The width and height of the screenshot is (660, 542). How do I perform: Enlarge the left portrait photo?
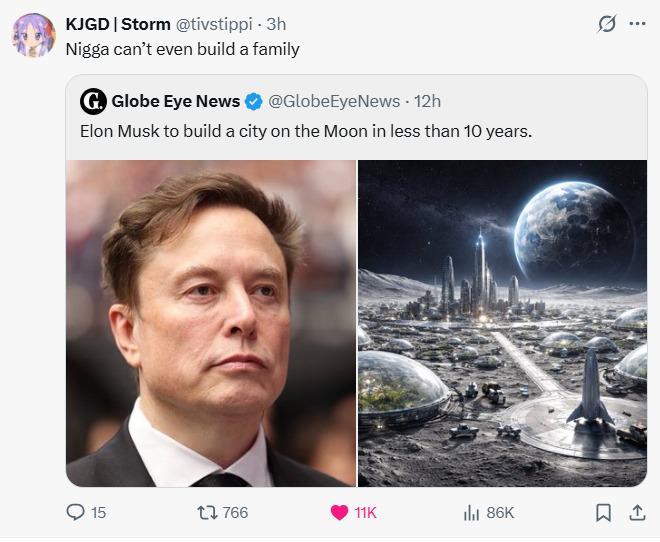211,323
